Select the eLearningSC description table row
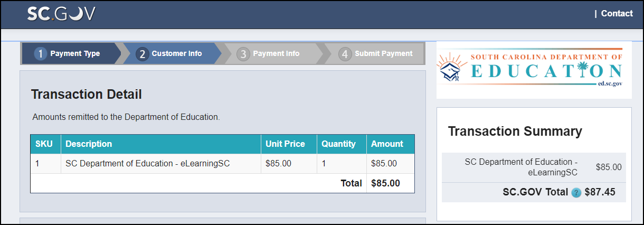 222,164
